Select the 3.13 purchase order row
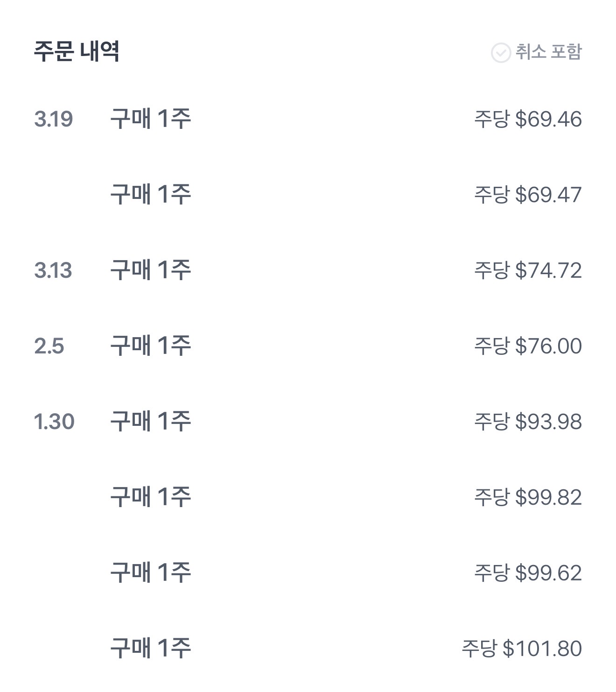The width and height of the screenshot is (616, 692). click(x=151, y=270)
